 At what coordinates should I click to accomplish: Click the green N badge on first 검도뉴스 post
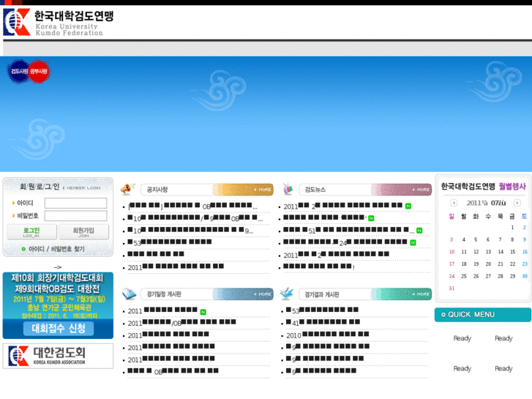tap(408, 206)
